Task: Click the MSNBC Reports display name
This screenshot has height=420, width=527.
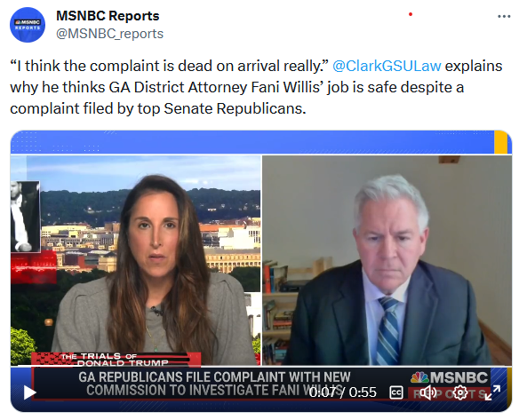Action: pos(108,16)
